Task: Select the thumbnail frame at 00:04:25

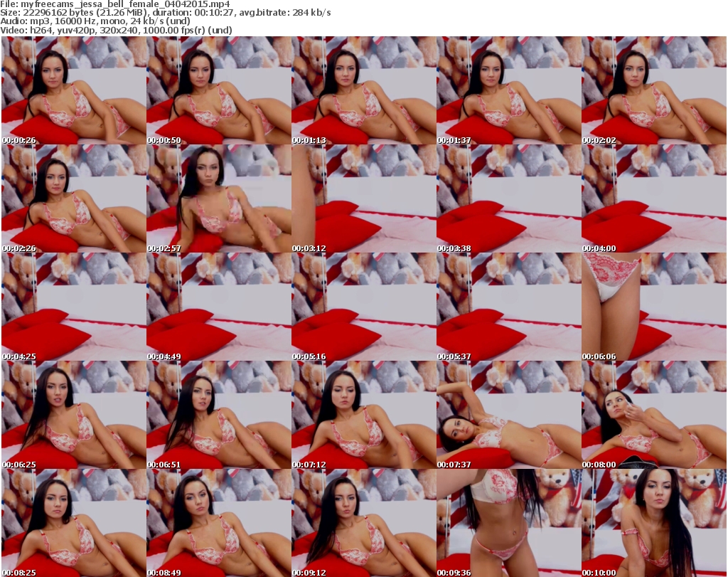Action: click(x=74, y=307)
